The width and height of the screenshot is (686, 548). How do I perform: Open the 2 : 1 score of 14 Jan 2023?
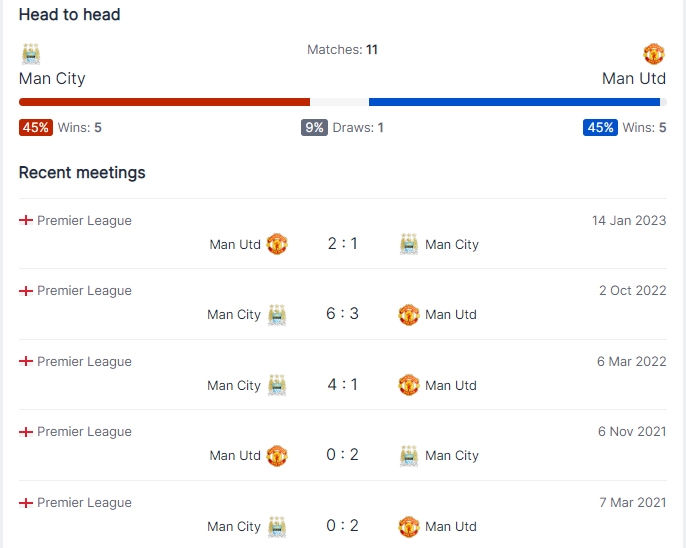pyautogui.click(x=343, y=244)
